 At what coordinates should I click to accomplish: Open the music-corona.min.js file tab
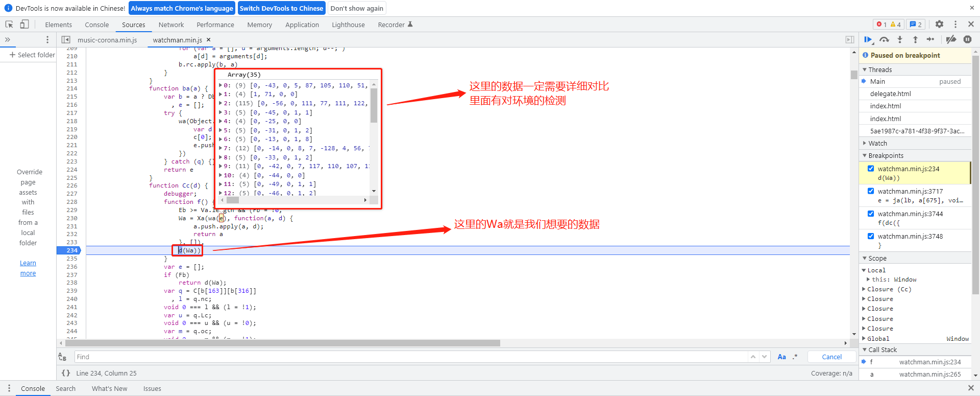pos(107,40)
